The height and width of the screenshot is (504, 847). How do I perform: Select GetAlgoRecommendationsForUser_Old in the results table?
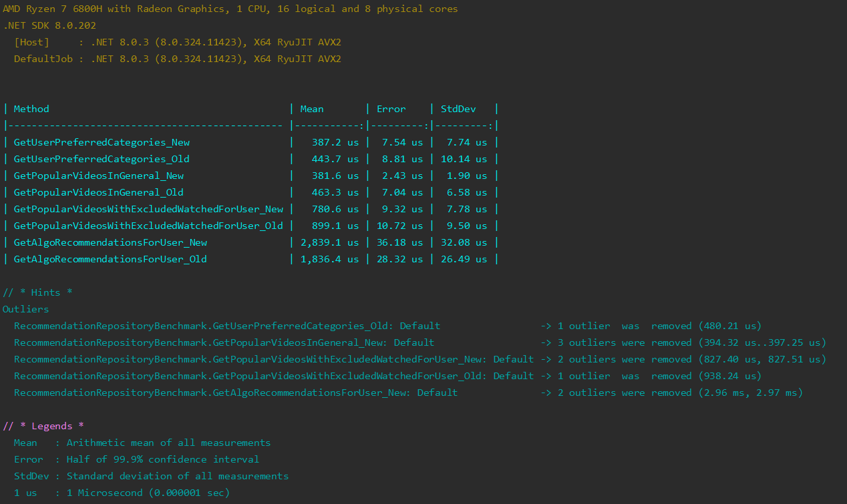coord(110,259)
